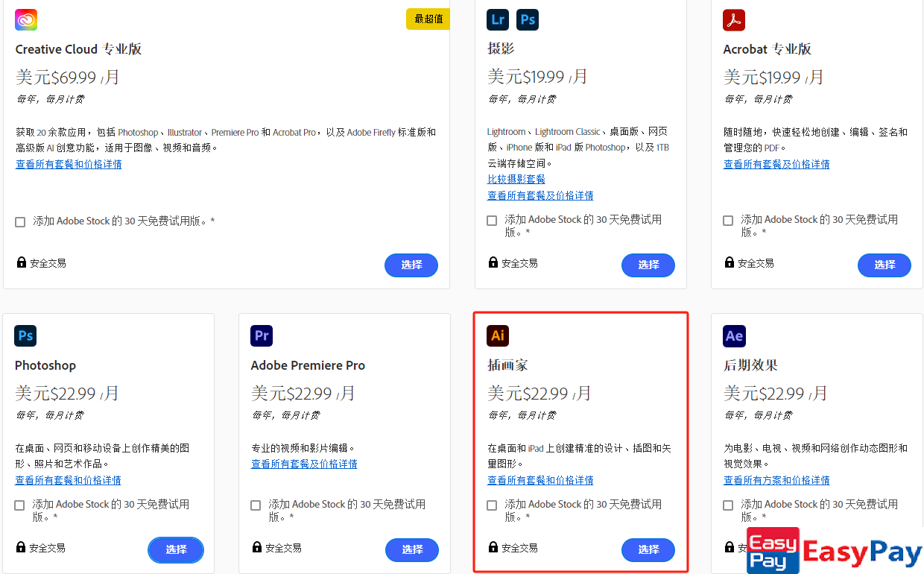The width and height of the screenshot is (924, 574).
Task: Click the Creative Cloud 专业版 title
Action: [78, 49]
